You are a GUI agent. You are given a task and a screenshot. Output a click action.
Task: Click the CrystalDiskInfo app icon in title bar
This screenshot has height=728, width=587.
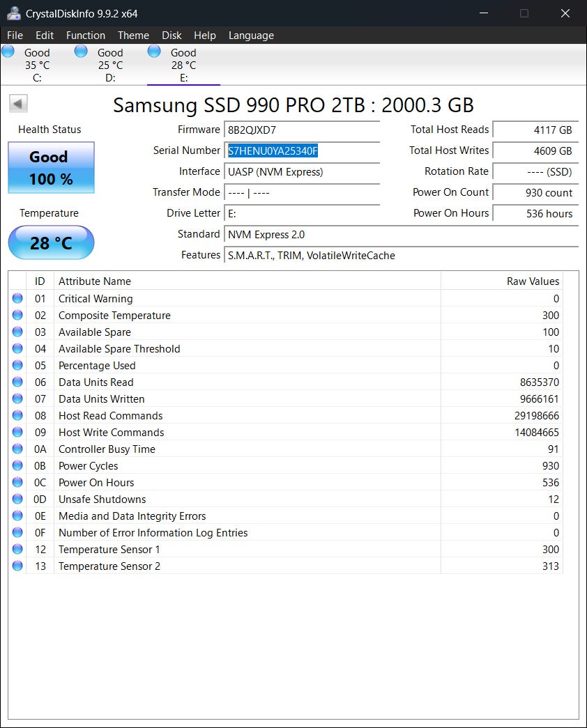pos(13,13)
